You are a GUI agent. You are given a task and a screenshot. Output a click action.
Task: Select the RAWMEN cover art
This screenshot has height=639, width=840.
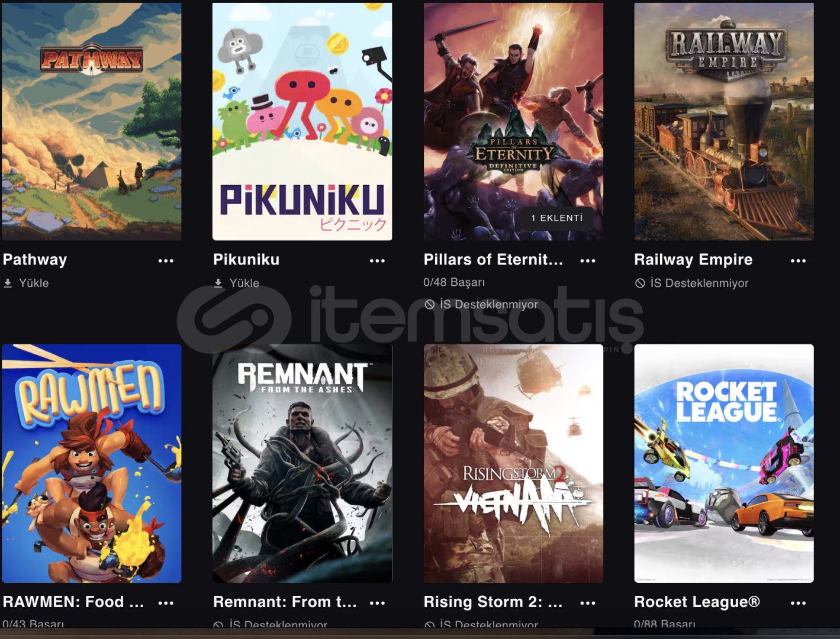pos(92,463)
